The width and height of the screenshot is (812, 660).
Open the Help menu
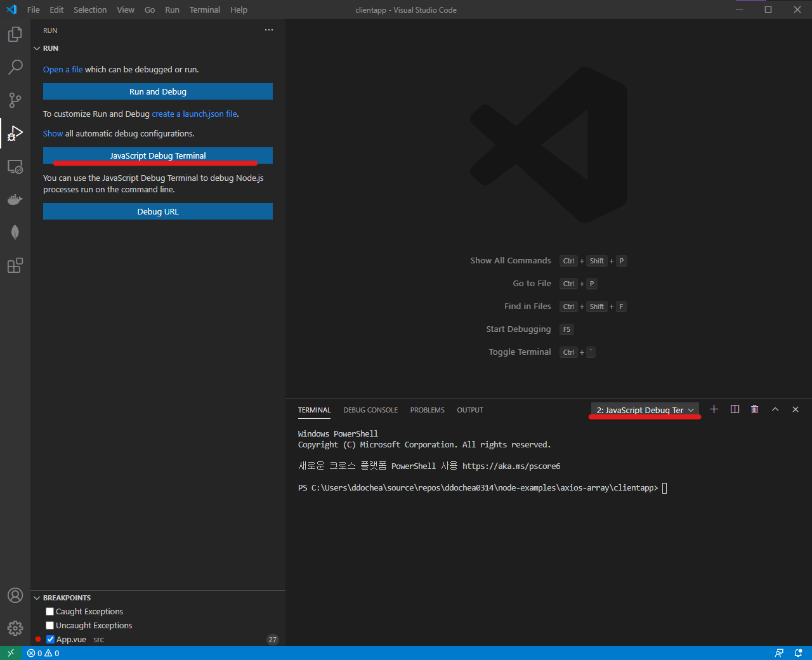coord(239,10)
